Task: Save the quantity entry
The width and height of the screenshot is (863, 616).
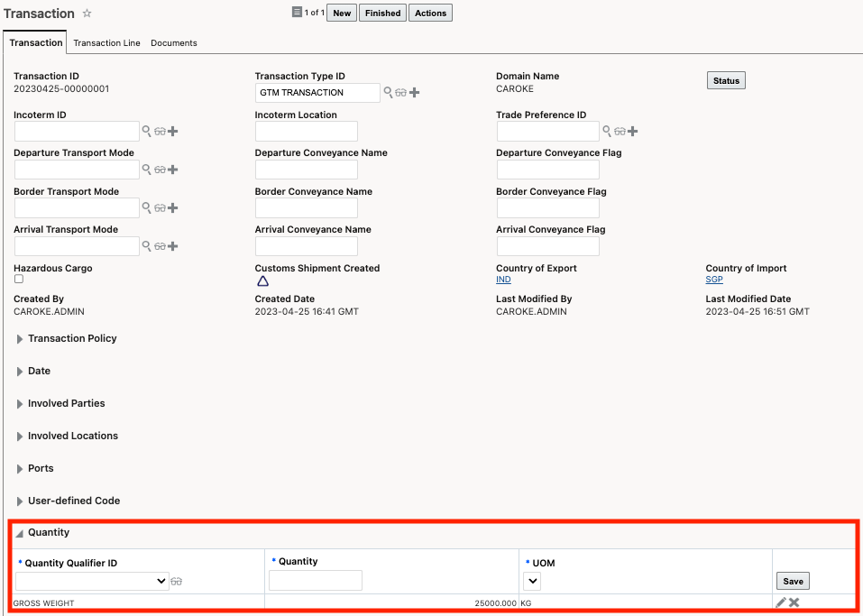Action: pos(793,581)
